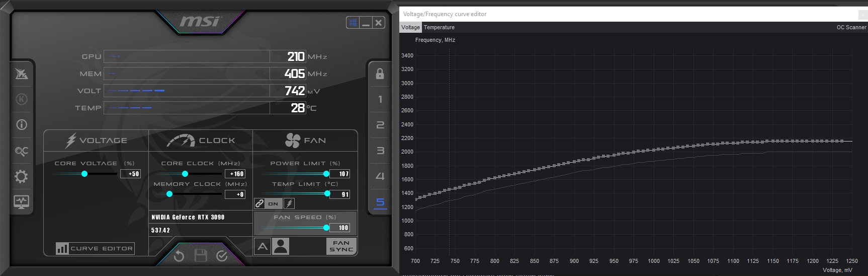Load profile slot 1
Image resolution: width=868 pixels, height=276 pixels.
click(x=380, y=99)
